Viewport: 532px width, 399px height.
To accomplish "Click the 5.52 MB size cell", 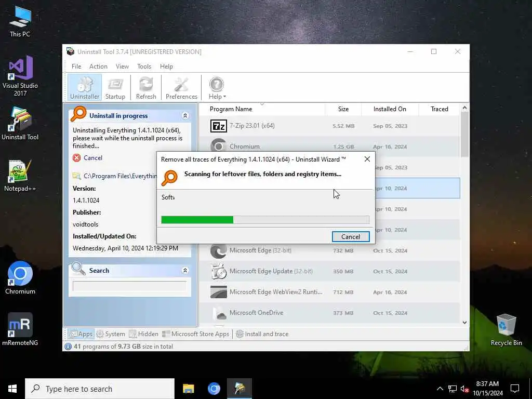I will pos(343,126).
